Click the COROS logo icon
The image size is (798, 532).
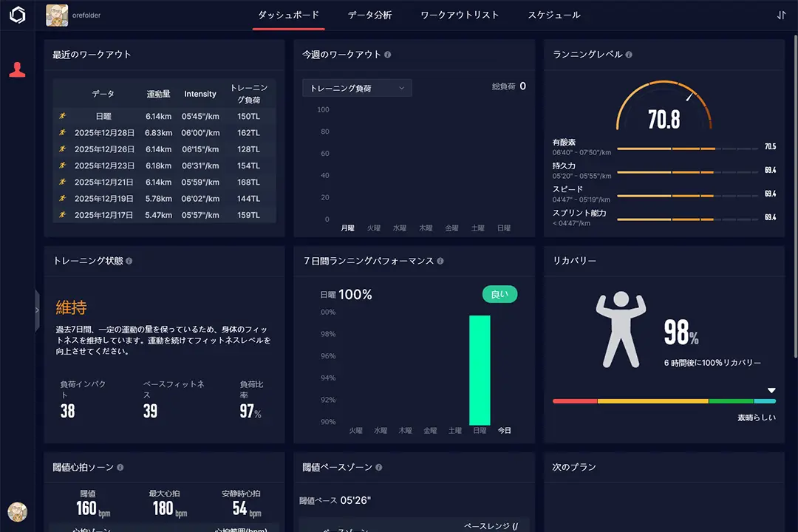[x=17, y=16]
